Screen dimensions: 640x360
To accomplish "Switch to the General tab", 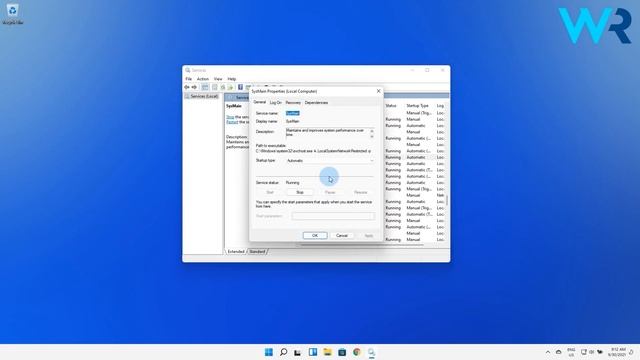I will [x=260, y=102].
